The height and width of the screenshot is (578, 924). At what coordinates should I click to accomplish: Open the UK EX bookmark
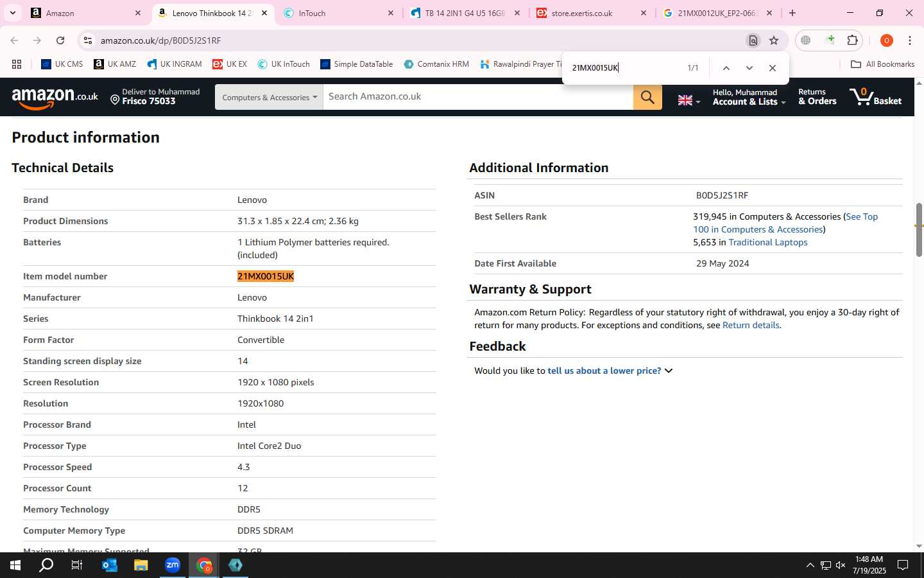(x=230, y=64)
